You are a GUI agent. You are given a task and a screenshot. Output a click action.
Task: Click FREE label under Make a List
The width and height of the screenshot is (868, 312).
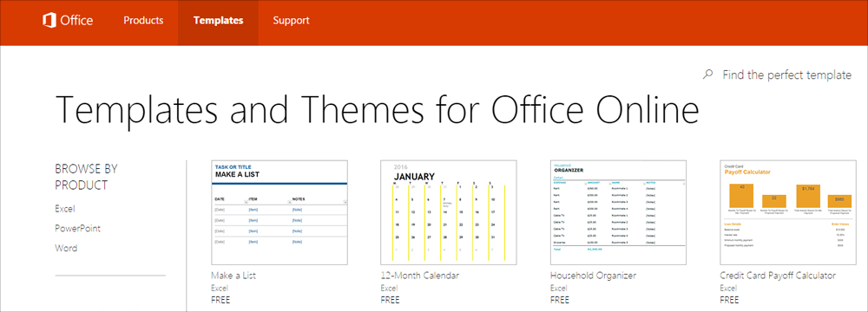pyautogui.click(x=220, y=300)
